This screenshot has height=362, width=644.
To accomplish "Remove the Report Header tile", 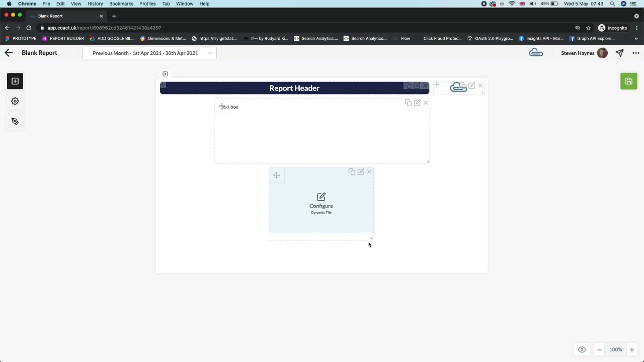I will (426, 86).
